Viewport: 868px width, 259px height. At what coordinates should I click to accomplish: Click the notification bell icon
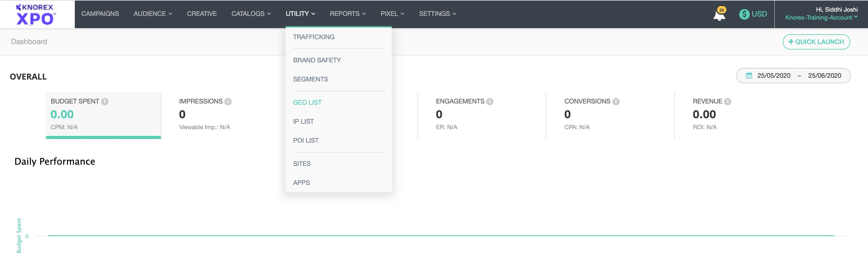(719, 15)
